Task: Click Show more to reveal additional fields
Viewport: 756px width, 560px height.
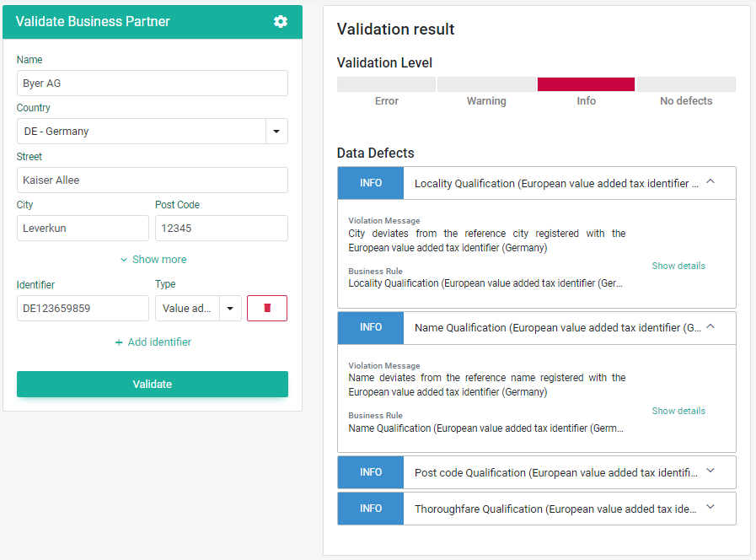Action: [x=153, y=259]
